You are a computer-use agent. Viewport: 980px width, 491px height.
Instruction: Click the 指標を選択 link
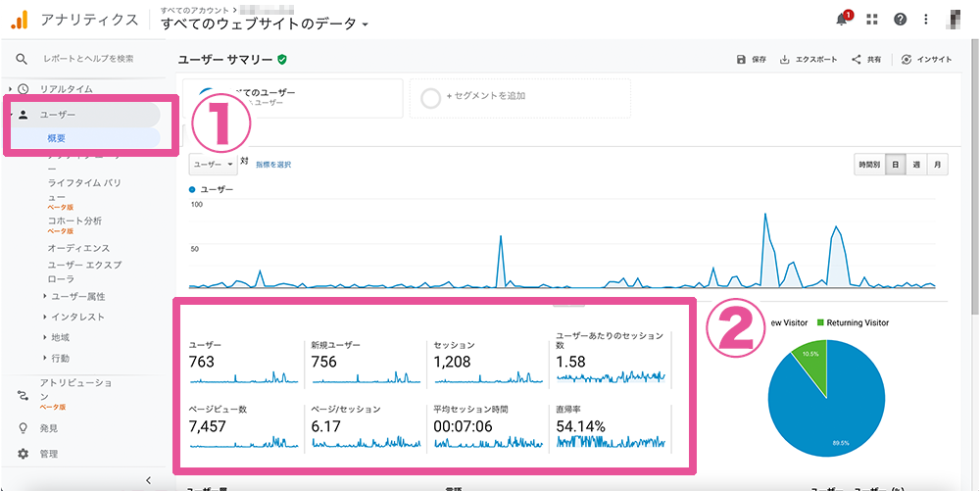pos(273,165)
